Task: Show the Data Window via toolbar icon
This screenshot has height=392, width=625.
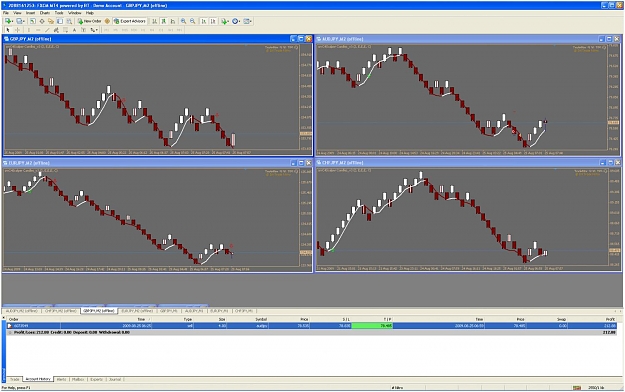Action: [42, 21]
